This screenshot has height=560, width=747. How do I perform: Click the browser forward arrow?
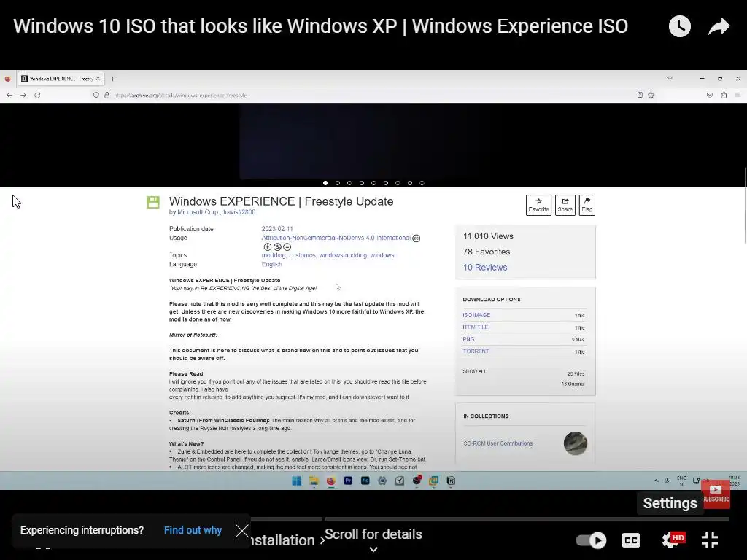pyautogui.click(x=23, y=96)
